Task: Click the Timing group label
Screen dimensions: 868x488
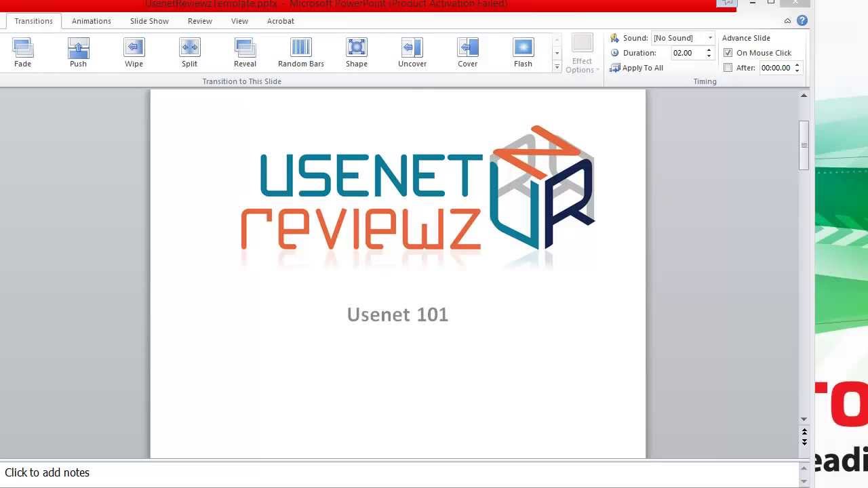Action: click(705, 81)
